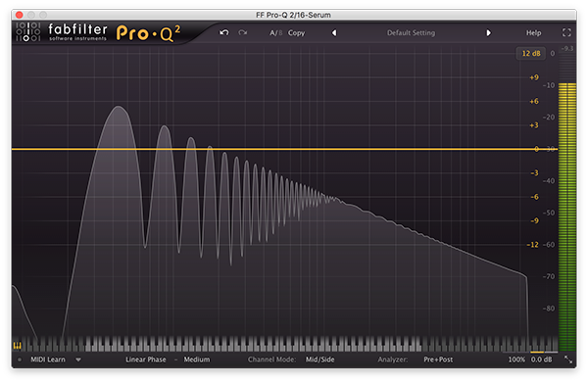Open the Help menu
This screenshot has height=382, width=588.
533,33
